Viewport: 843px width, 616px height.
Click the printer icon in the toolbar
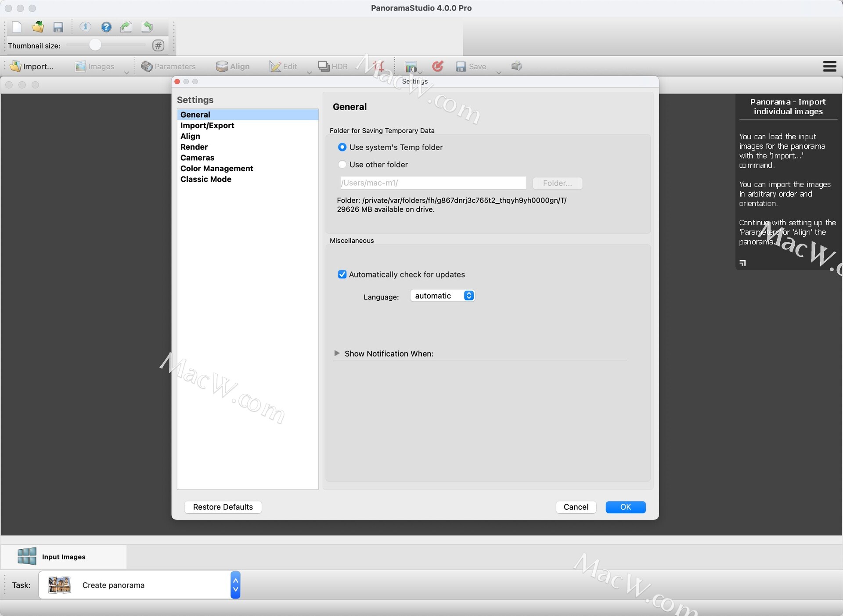coord(517,66)
